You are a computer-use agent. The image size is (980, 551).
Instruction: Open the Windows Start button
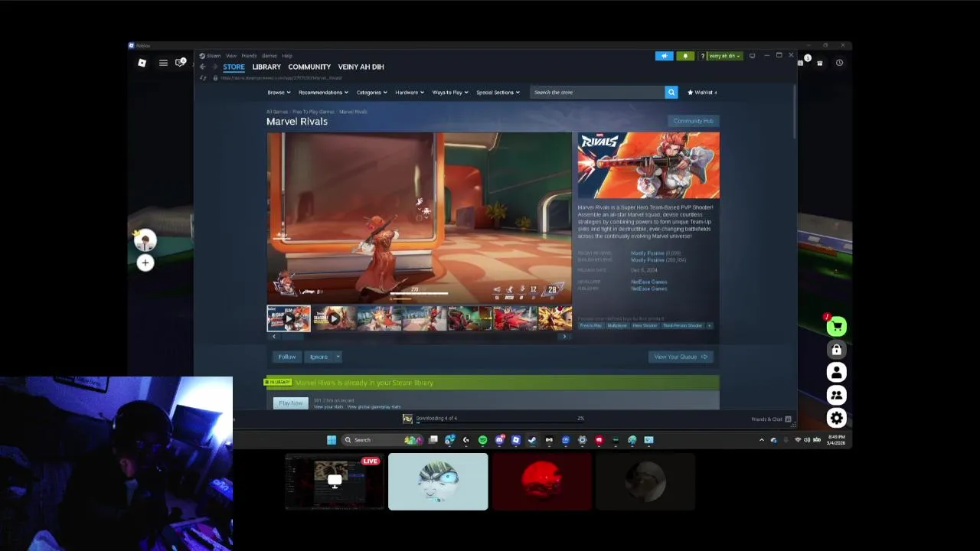(332, 440)
